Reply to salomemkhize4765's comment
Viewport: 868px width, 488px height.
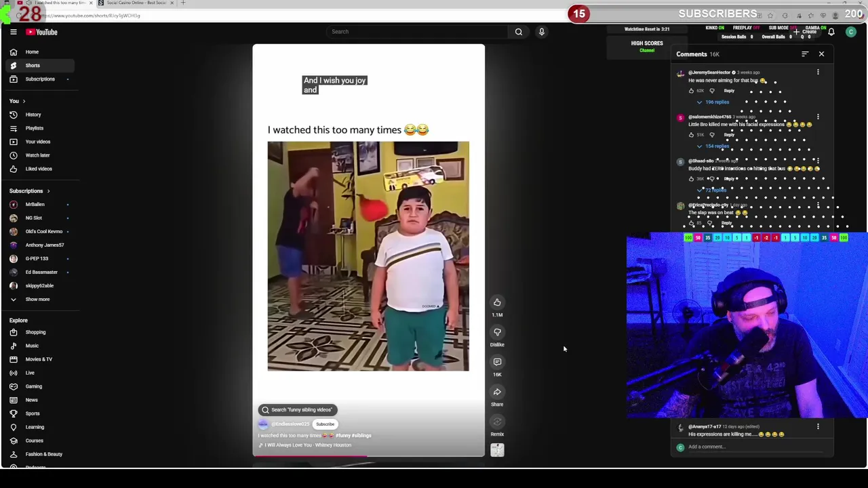729,135
